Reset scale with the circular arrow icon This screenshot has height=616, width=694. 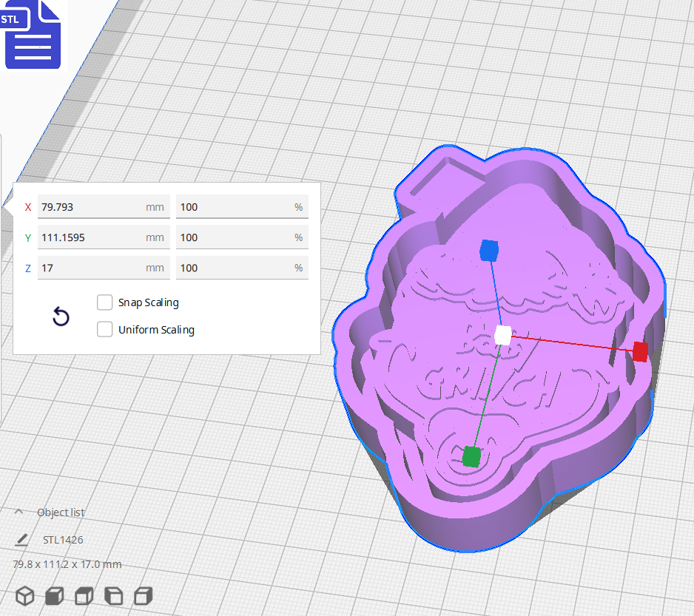click(x=61, y=317)
